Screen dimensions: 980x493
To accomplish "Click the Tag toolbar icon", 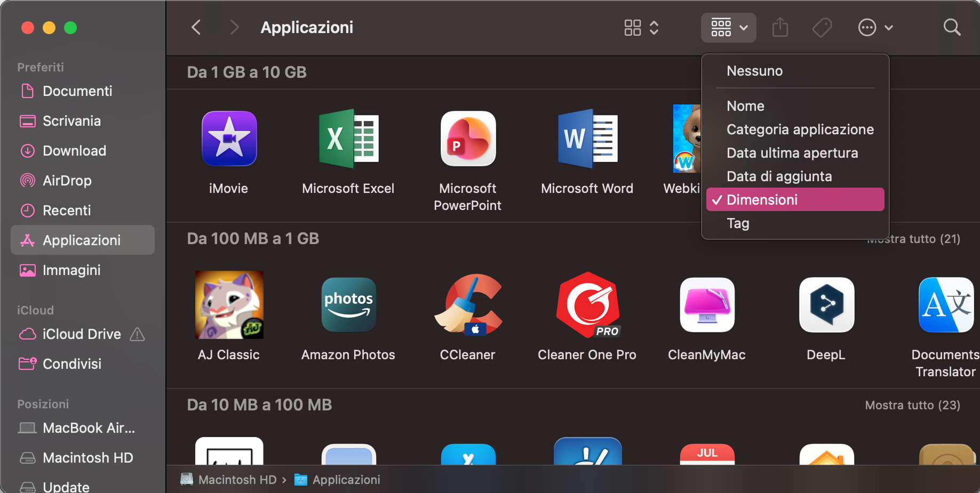I will [x=822, y=27].
